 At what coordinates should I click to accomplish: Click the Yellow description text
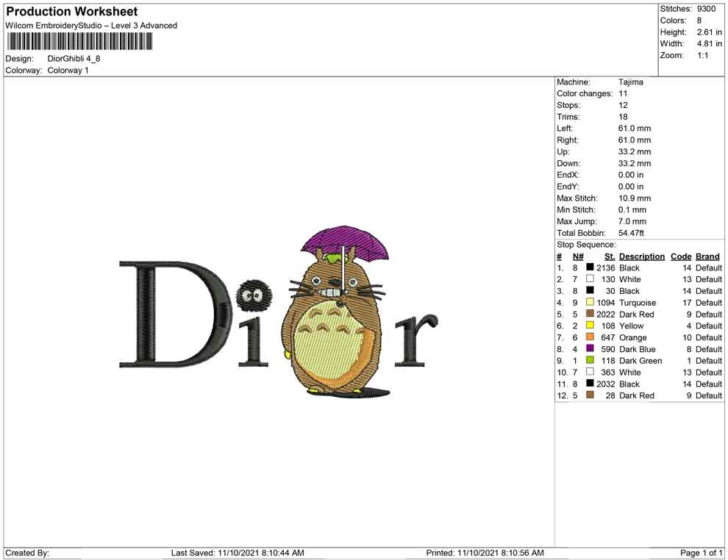point(632,326)
